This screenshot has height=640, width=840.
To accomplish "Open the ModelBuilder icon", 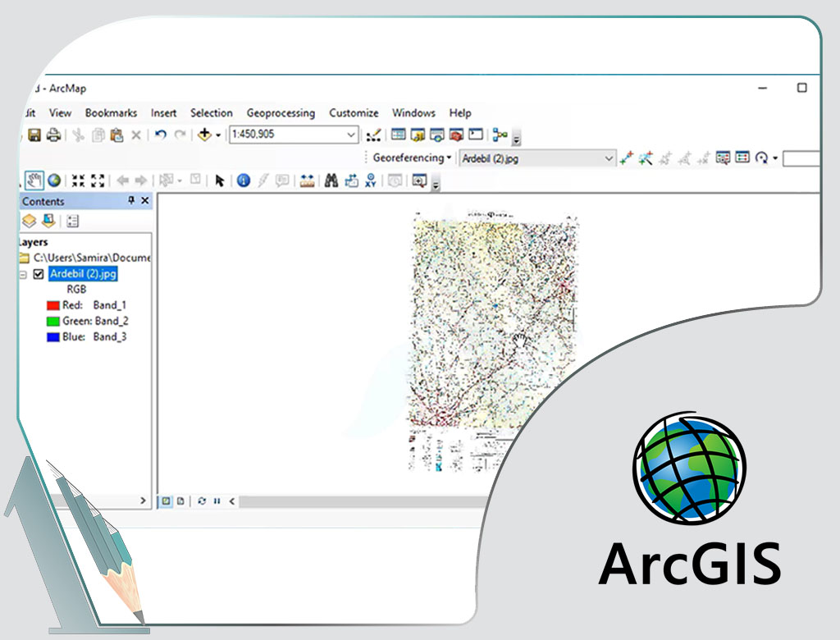I will (500, 135).
